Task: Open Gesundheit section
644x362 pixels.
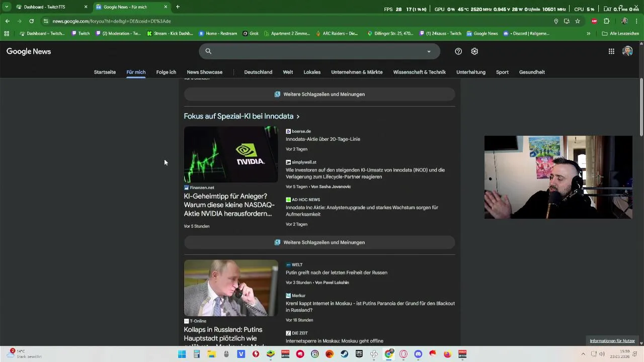Action: [x=532, y=72]
